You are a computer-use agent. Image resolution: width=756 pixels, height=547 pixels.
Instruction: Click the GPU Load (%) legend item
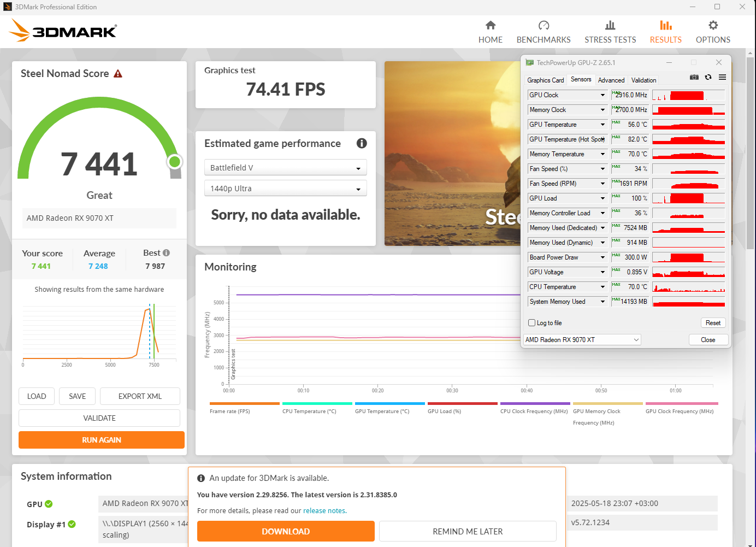(463, 408)
